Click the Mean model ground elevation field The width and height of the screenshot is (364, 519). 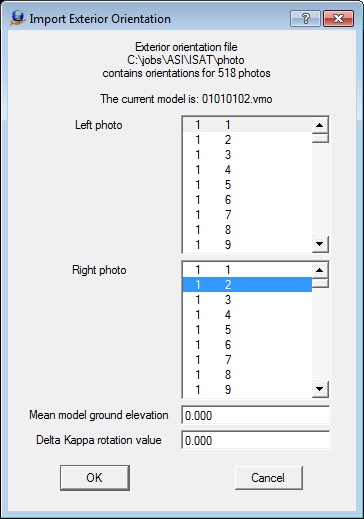(x=256, y=415)
